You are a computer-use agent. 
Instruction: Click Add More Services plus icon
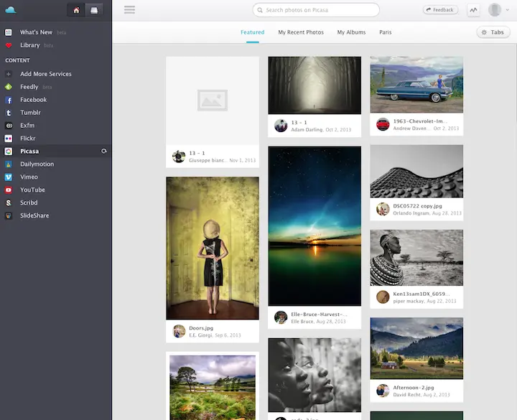tap(9, 74)
